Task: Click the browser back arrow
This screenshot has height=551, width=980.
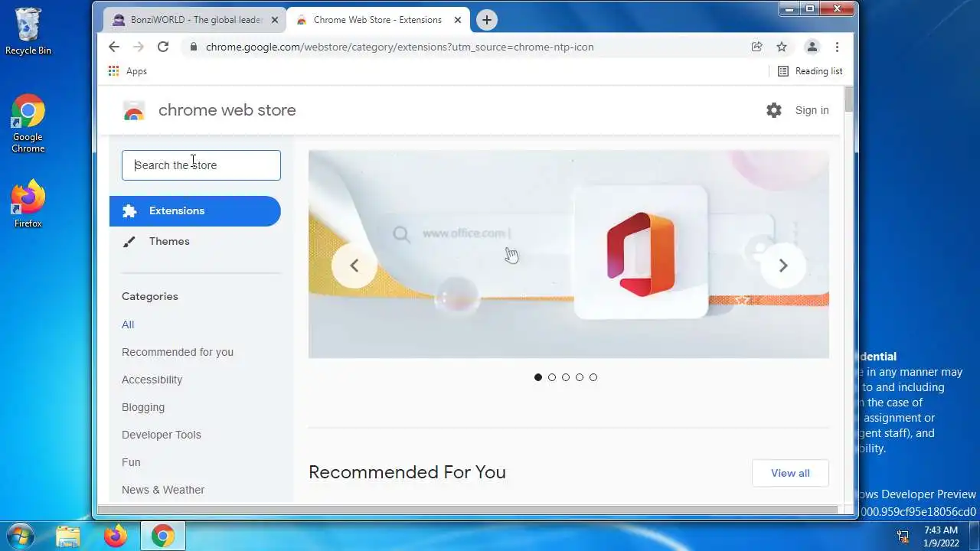Action: (114, 47)
